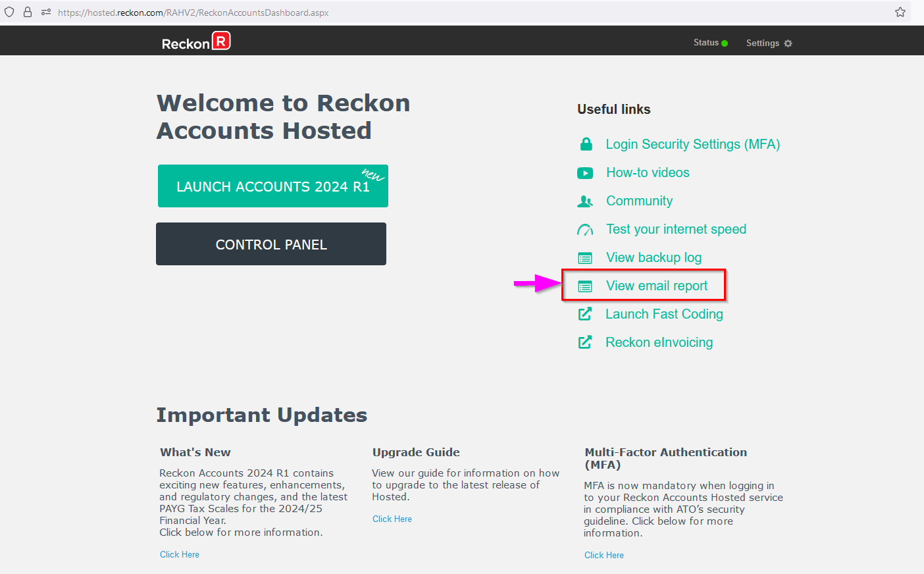Screen dimensions: 924x574
Task: Click the Important Updates heading
Action: tap(262, 415)
